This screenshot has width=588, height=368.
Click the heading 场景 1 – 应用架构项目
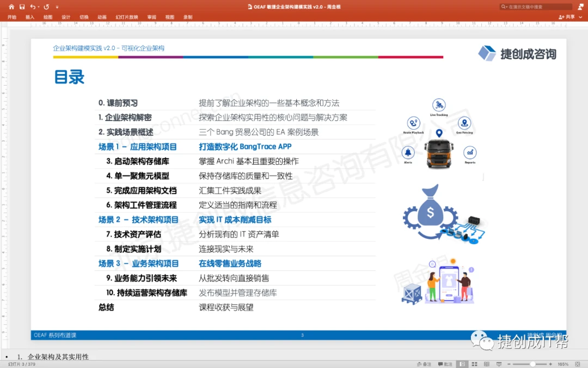coord(137,147)
